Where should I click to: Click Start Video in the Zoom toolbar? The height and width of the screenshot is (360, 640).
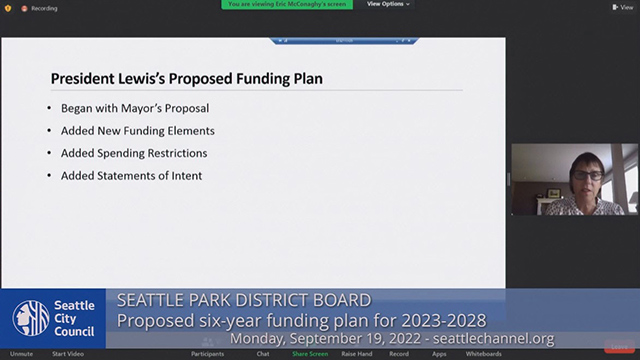coord(68,354)
